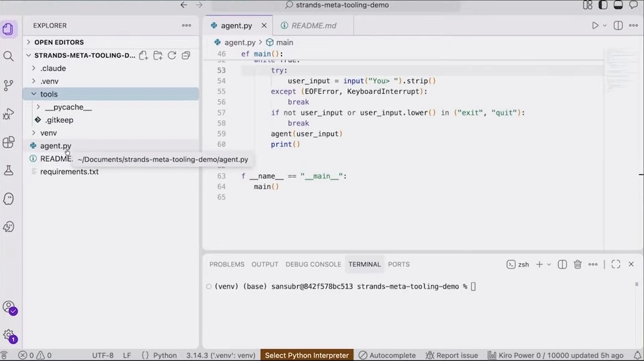Go back in navigation history
Image resolution: width=644 pixels, height=361 pixels.
[x=184, y=5]
